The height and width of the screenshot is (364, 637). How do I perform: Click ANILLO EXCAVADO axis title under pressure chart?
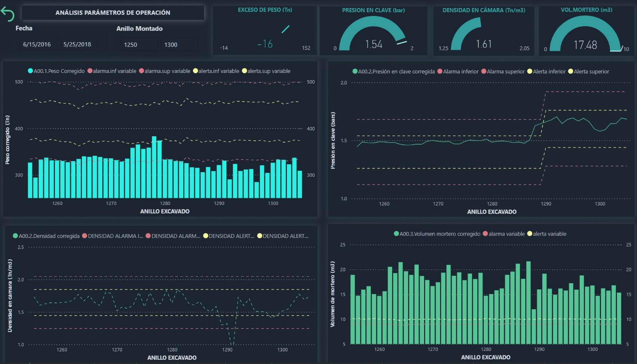tap(492, 211)
